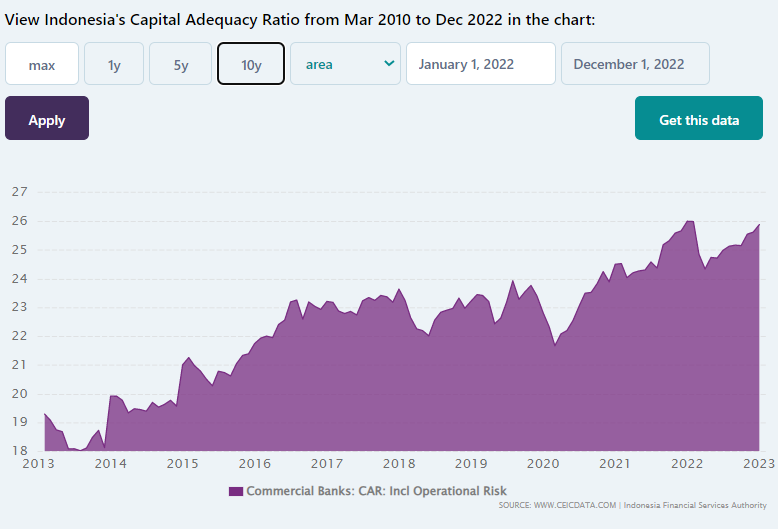Switch chart range to 1y
This screenshot has height=529, width=778.
tap(114, 65)
